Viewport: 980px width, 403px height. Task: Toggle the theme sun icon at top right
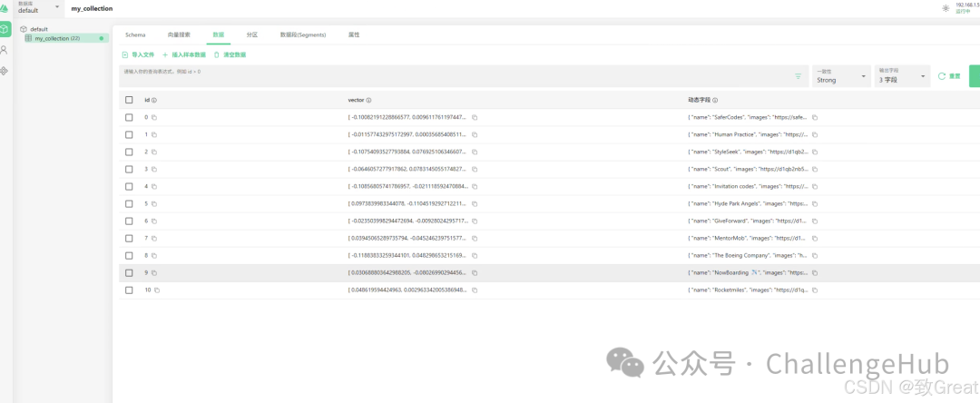(x=946, y=8)
